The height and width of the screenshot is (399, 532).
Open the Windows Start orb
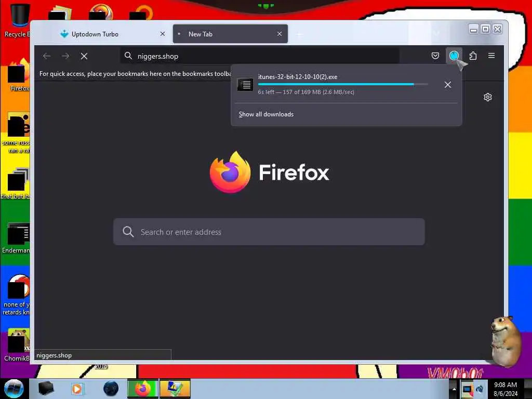tap(14, 389)
